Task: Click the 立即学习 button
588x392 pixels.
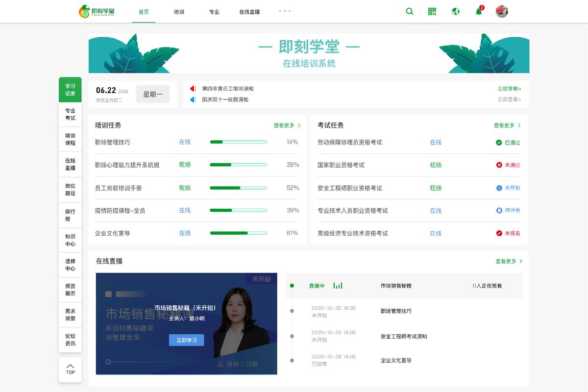Action: click(186, 340)
